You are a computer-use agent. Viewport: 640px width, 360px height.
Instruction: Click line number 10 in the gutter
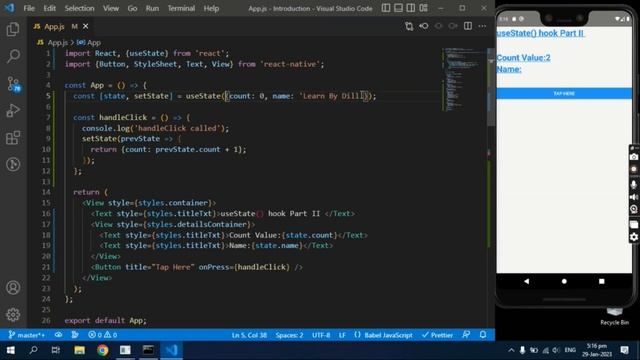click(46, 149)
